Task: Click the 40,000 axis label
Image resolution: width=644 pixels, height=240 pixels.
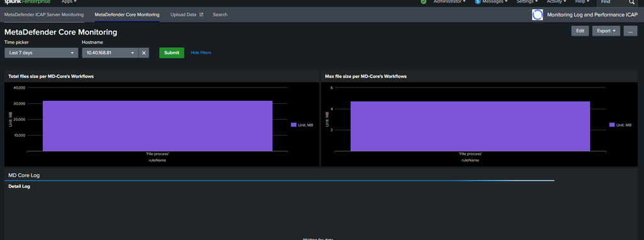Action: [x=19, y=88]
